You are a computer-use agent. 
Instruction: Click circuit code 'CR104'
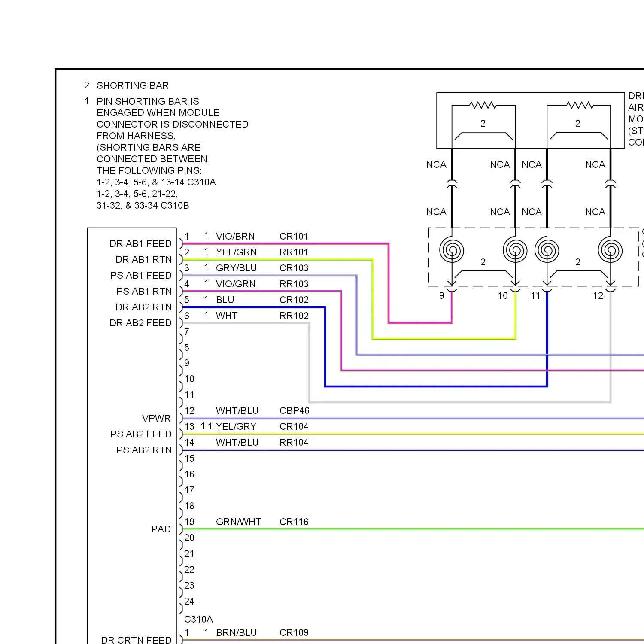pos(294,426)
